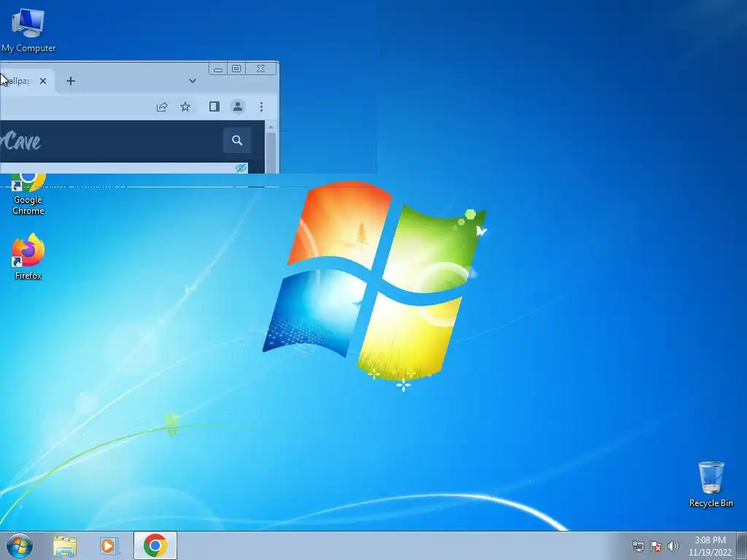
Task: Toggle the Chrome side panel icon
Action: [x=214, y=106]
